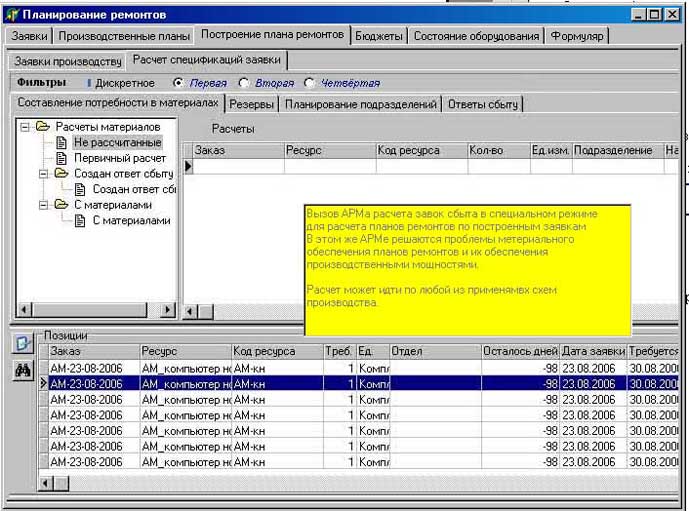Click the export document icon beside Позиции
The width and height of the screenshot is (689, 511).
point(22,343)
